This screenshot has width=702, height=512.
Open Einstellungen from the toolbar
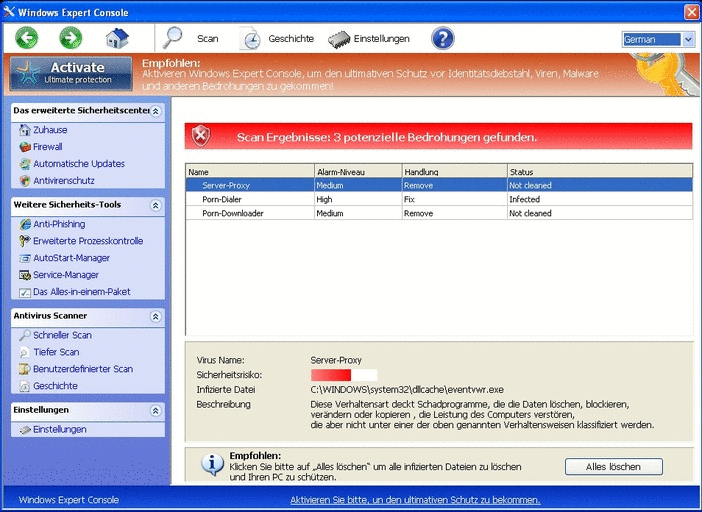tap(381, 39)
